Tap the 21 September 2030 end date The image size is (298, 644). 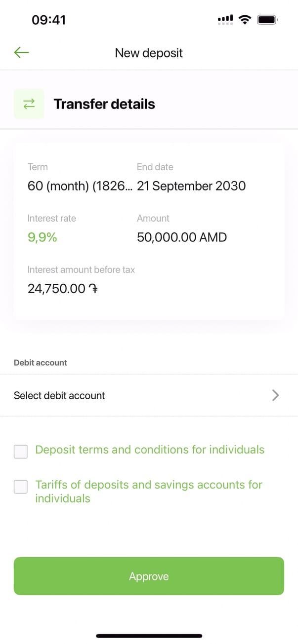tap(191, 186)
